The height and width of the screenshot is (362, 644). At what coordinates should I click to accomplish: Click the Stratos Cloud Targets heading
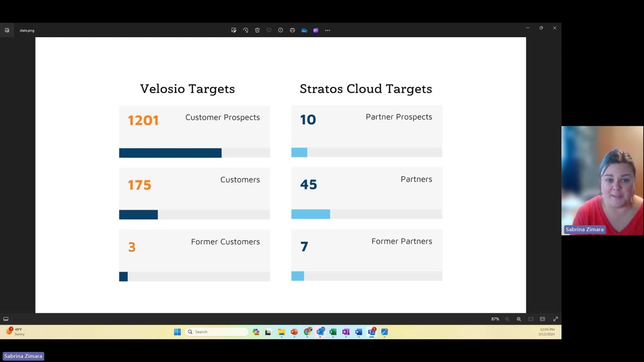coord(366,89)
